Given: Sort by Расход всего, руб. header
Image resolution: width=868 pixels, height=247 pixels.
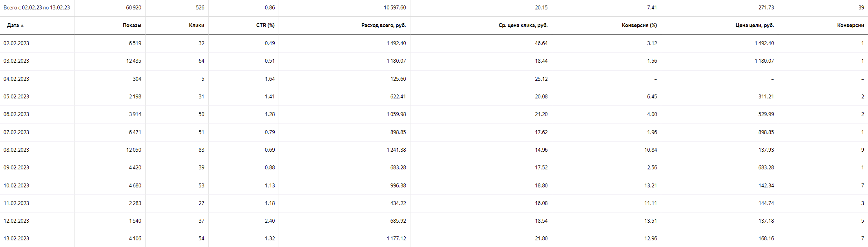Looking at the screenshot, I should click(383, 25).
